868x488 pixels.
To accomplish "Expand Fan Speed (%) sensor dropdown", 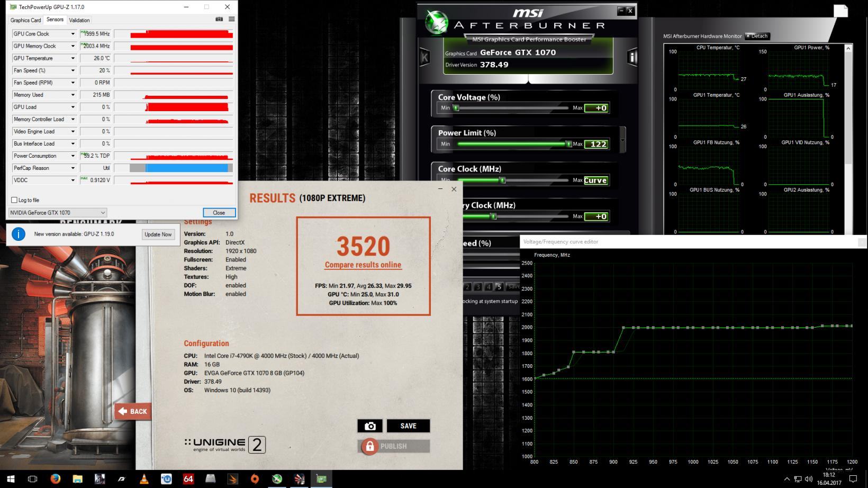I will tap(73, 70).
